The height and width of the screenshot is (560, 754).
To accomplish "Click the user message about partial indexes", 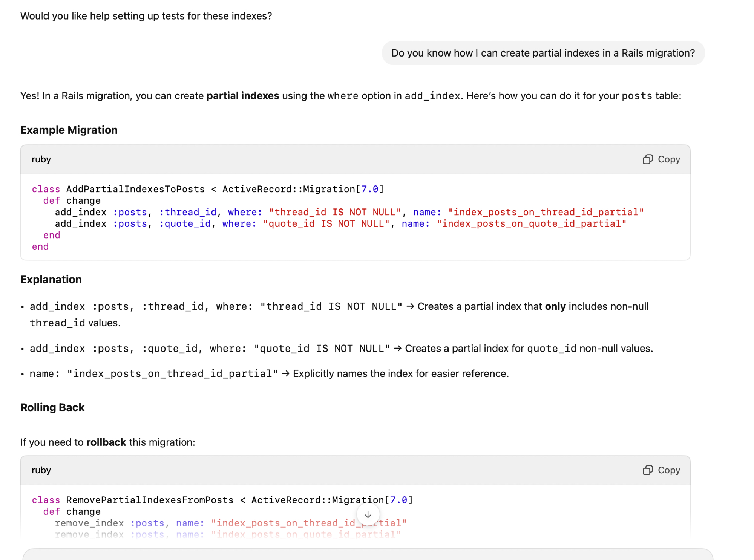I will pyautogui.click(x=543, y=53).
